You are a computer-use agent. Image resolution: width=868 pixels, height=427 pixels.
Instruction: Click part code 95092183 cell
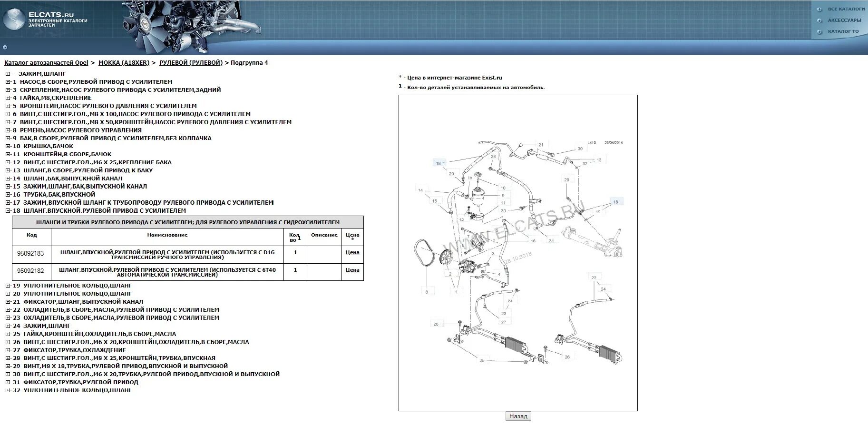tap(31, 254)
